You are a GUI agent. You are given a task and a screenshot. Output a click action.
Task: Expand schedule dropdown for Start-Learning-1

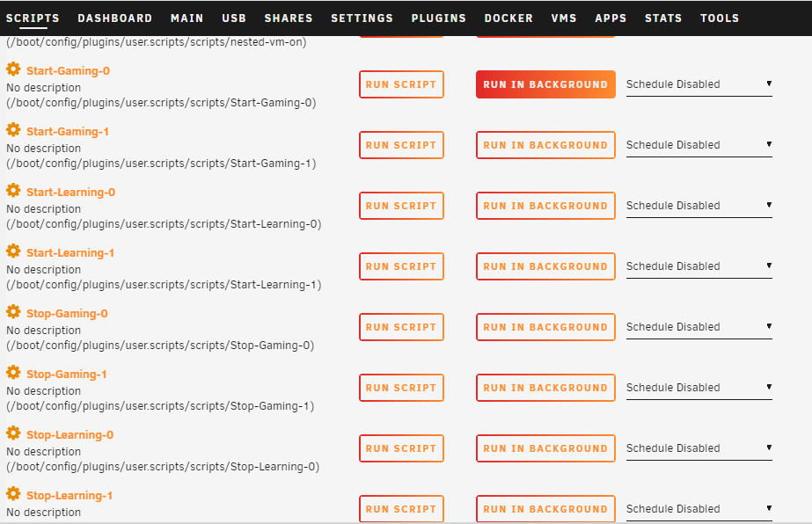(699, 266)
